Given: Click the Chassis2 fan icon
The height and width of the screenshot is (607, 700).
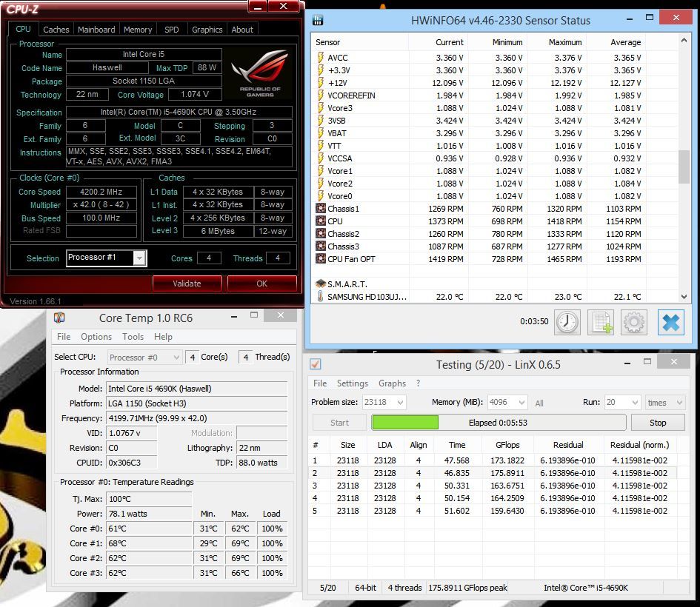Looking at the screenshot, I should (x=321, y=234).
